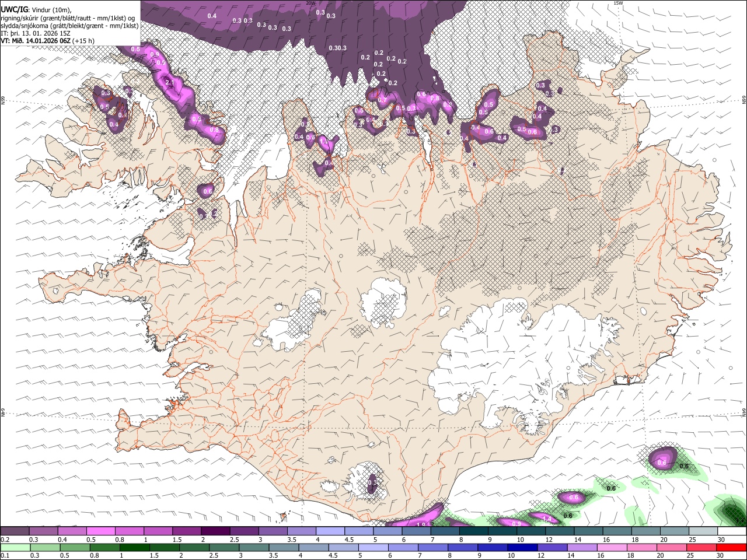Click the 1.4 precipitation value near the south coast

pyautogui.click(x=547, y=519)
